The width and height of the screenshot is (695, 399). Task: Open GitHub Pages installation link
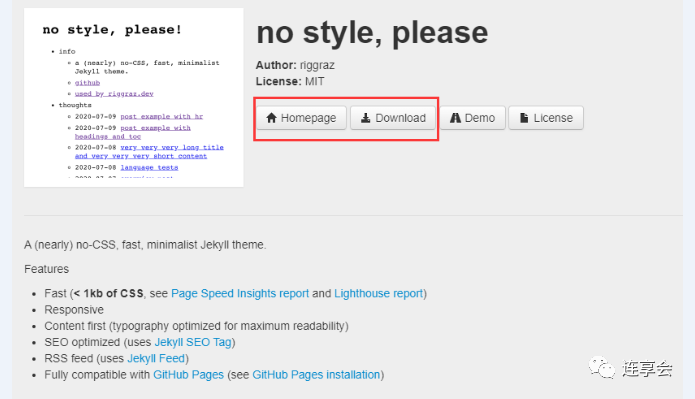click(316, 375)
